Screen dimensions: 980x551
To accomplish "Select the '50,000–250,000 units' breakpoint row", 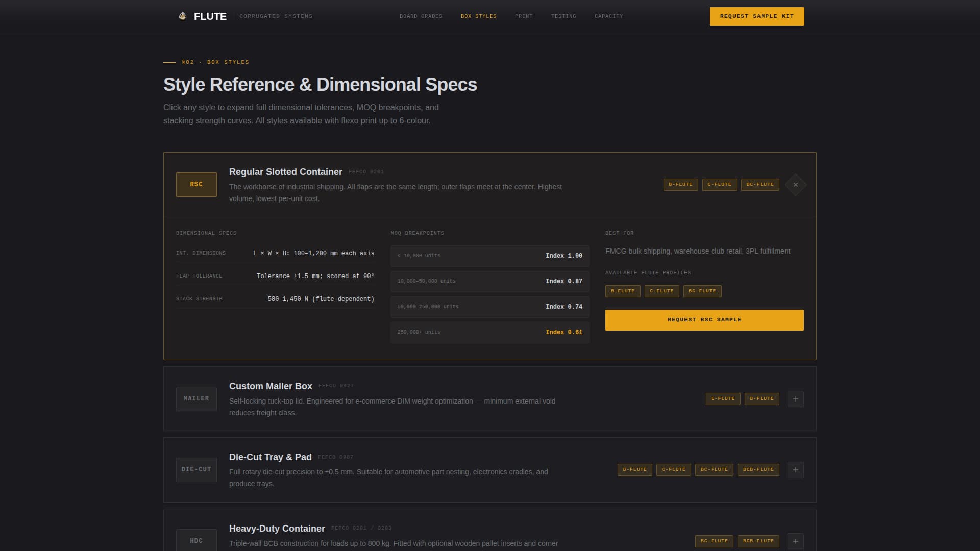I will [x=490, y=307].
